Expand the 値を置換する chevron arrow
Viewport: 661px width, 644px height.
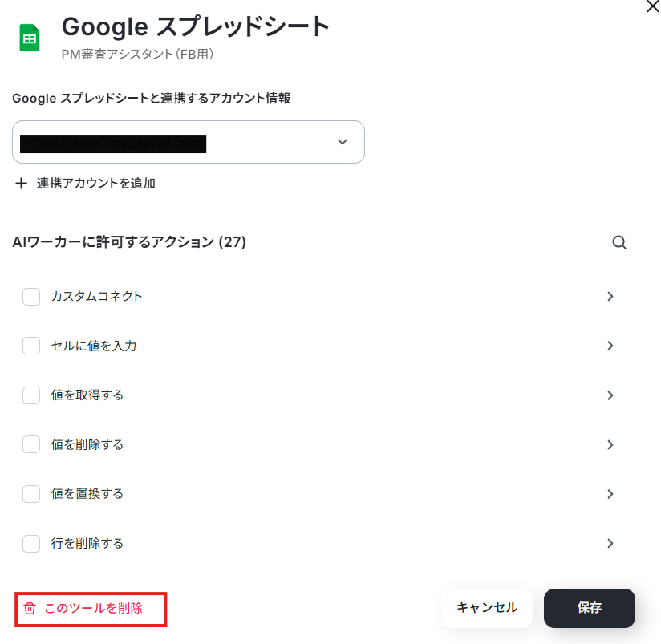point(610,494)
